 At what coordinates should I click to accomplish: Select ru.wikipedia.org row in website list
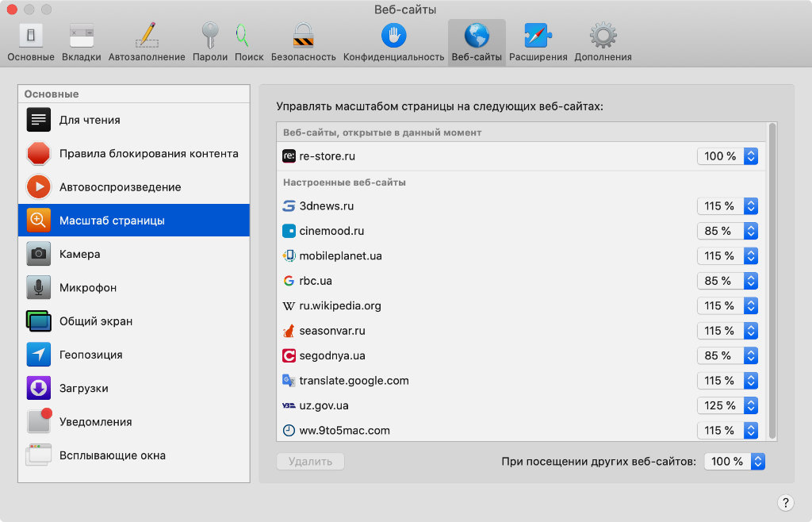coord(476,305)
